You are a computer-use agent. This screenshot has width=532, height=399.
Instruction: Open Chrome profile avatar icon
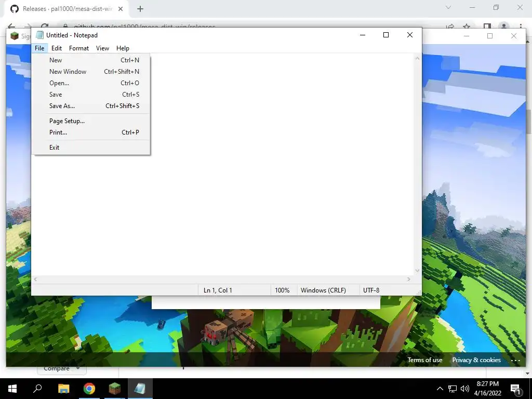[504, 26]
